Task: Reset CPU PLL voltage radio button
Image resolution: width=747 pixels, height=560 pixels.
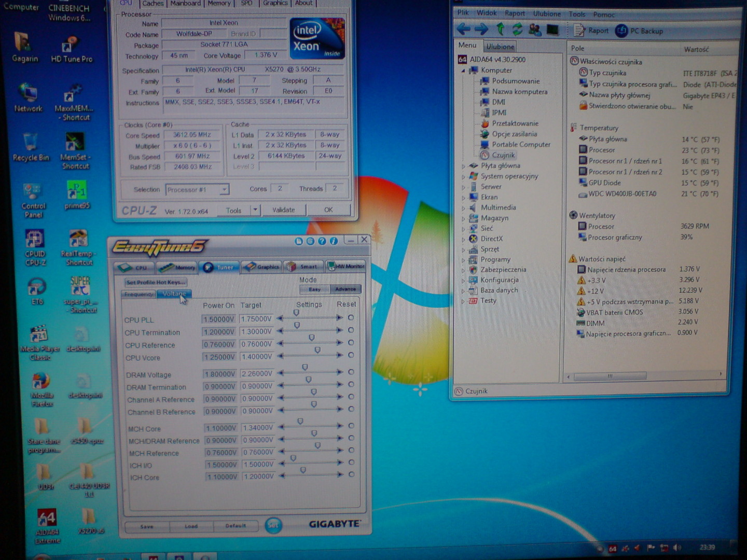Action: pyautogui.click(x=351, y=317)
